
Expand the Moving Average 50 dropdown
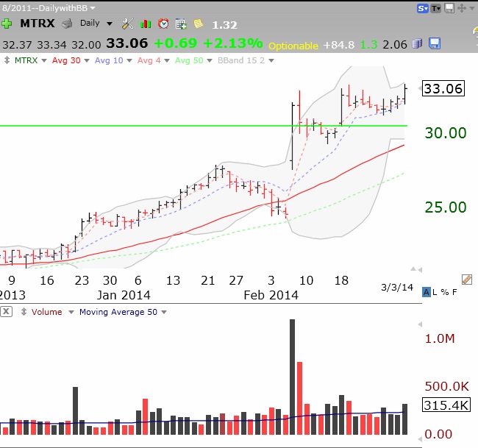[164, 312]
